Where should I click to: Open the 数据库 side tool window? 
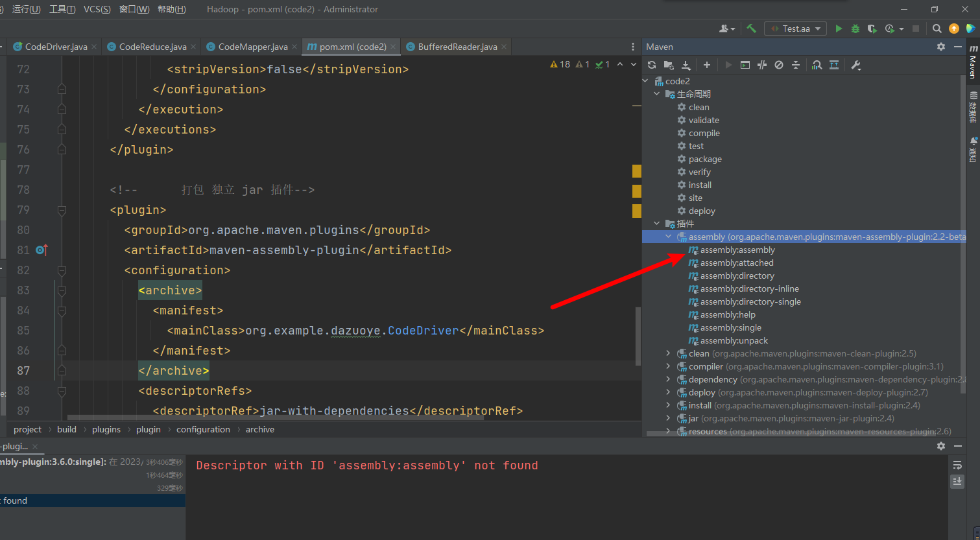[x=972, y=108]
